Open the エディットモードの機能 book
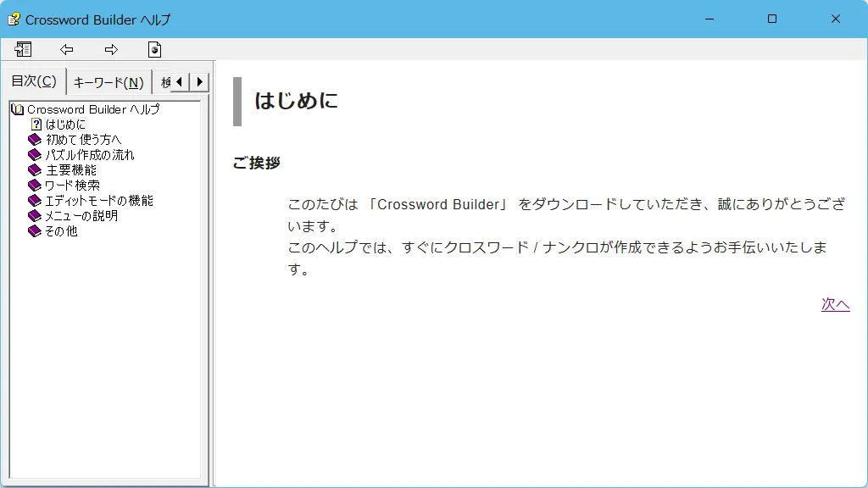This screenshot has width=868, height=488. click(99, 200)
